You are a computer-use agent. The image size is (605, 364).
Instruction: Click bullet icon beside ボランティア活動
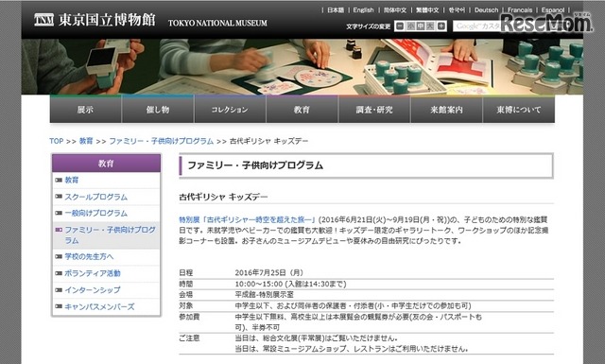click(x=59, y=273)
